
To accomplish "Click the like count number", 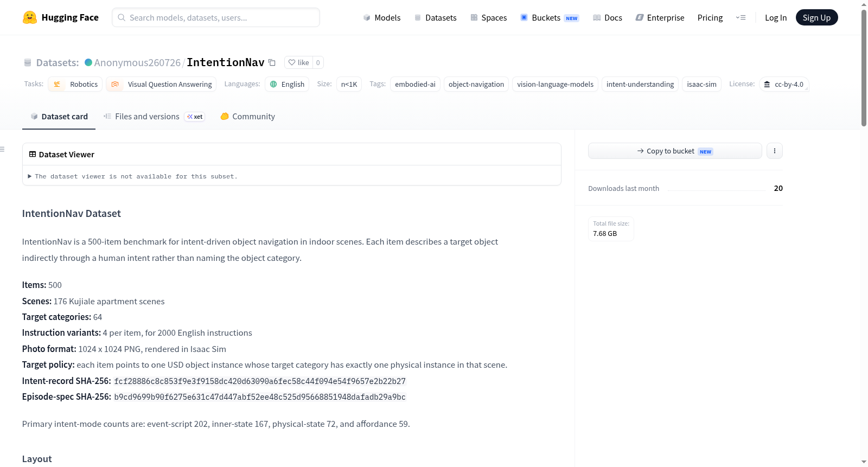I will pos(318,62).
